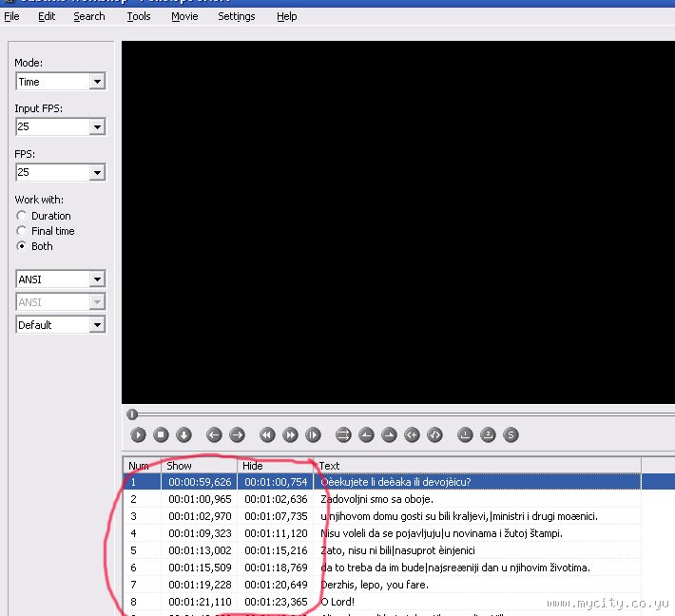Open the Search menu
Screen dimensions: 675x616
click(89, 16)
